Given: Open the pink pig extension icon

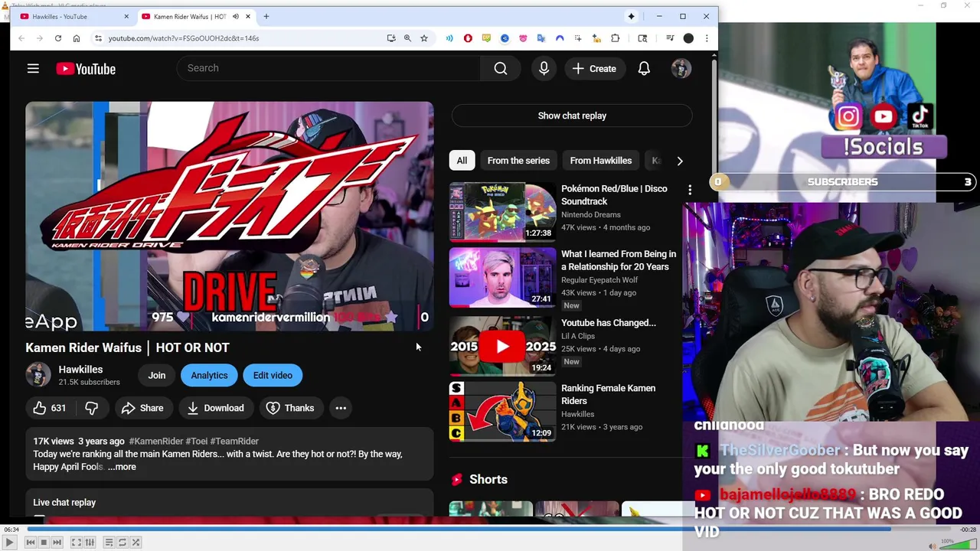Looking at the screenshot, I should pyautogui.click(x=523, y=38).
